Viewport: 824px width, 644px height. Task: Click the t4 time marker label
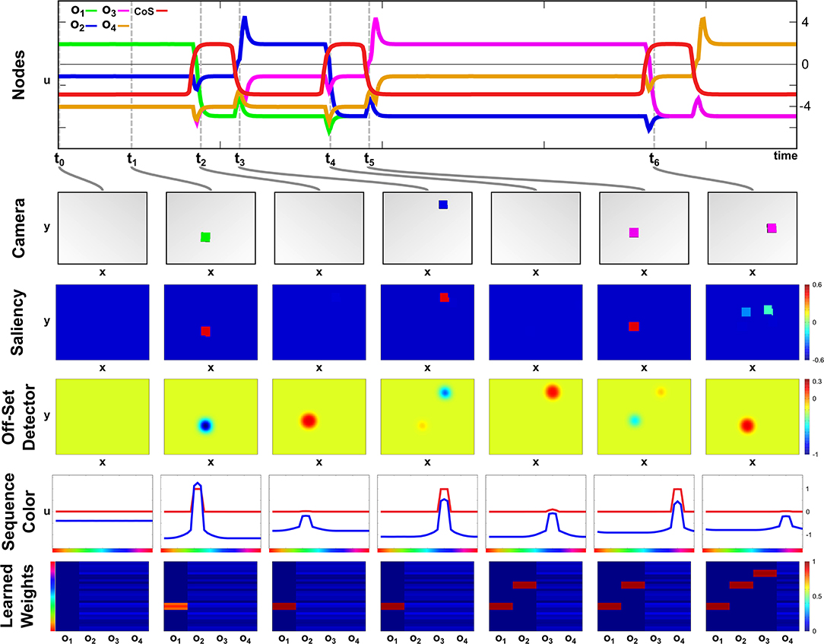pos(330,158)
